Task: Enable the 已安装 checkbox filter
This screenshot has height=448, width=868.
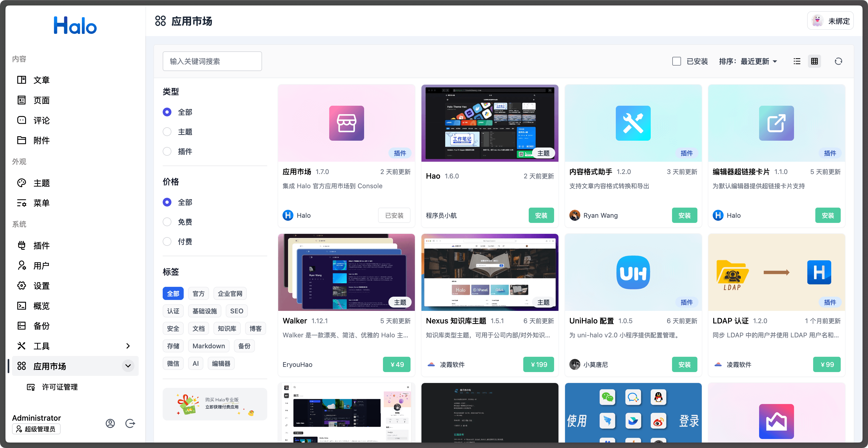Action: (676, 61)
